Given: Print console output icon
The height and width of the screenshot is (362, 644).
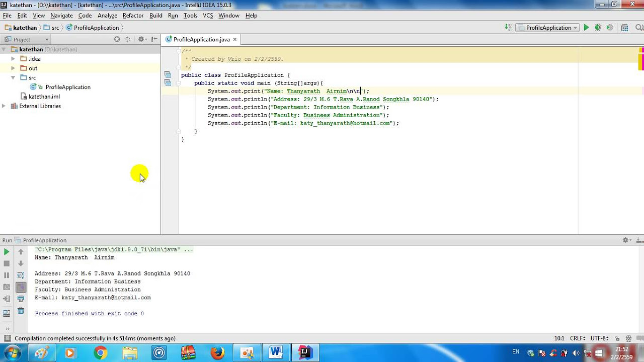Looking at the screenshot, I should coord(21,299).
